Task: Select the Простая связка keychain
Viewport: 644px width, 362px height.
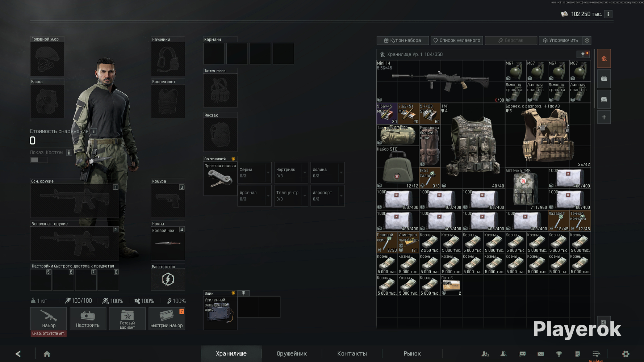Action: (x=220, y=179)
